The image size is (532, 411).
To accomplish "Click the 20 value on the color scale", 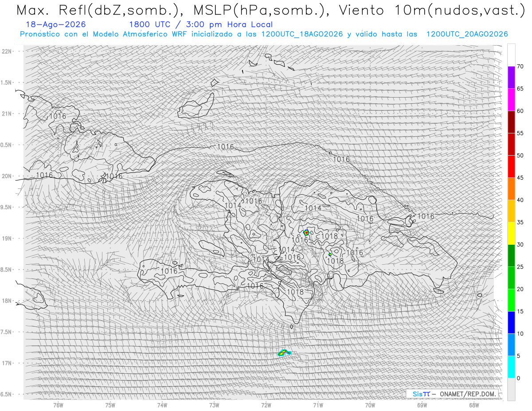I will tap(520, 289).
